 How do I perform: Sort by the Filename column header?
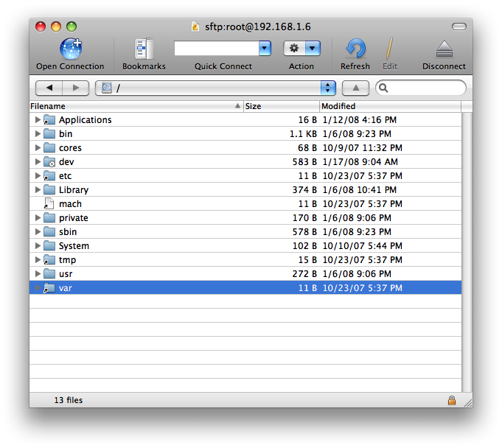point(136,106)
